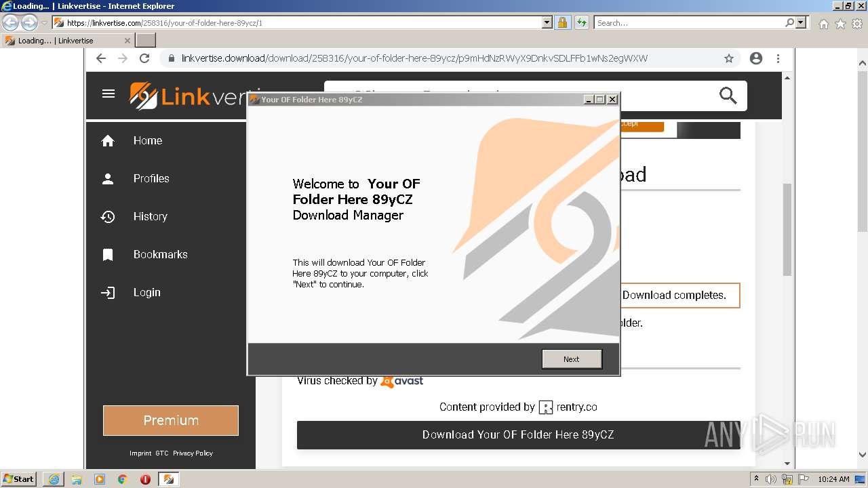This screenshot has height=488, width=868.
Task: Click the Linkvertise logo
Action: click(x=193, y=96)
